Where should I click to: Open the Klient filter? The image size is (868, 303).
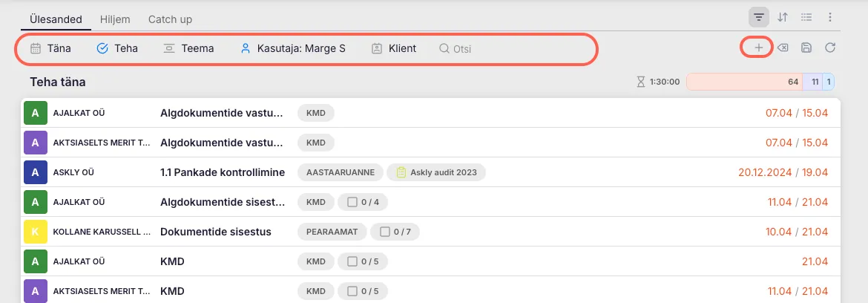(x=394, y=48)
